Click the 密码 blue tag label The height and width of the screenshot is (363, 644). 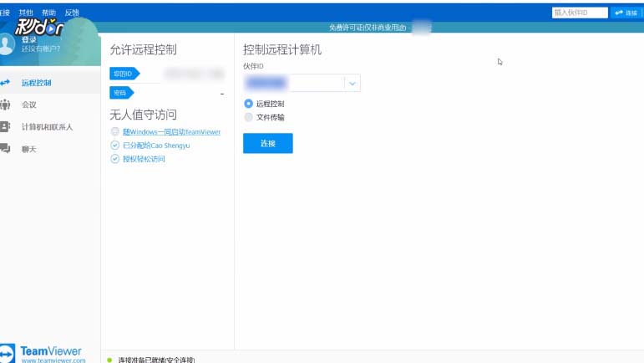122,93
